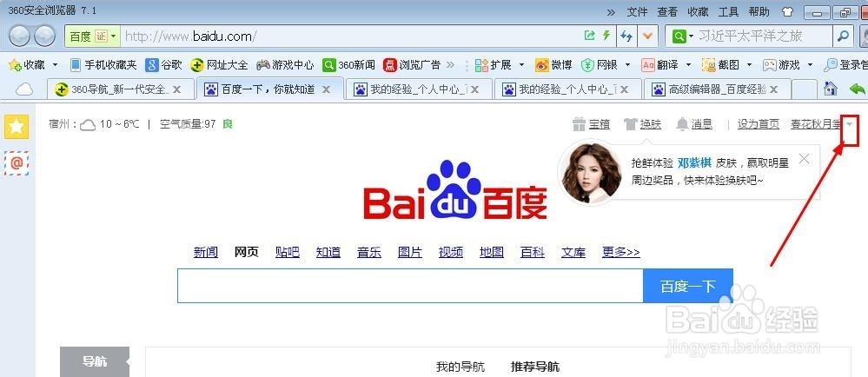Screen dimensions: 868x377
Task: Click the browser Back arrow button
Action: 19,36
